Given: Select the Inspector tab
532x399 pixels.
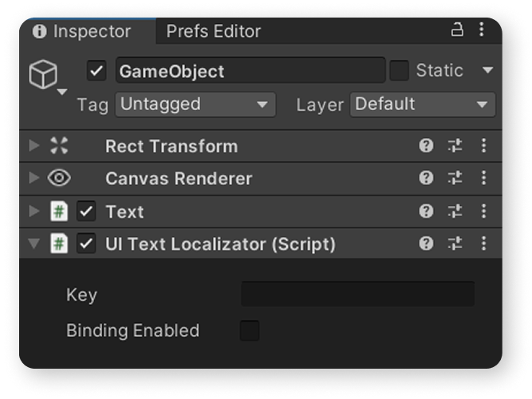Looking at the screenshot, I should 82,31.
